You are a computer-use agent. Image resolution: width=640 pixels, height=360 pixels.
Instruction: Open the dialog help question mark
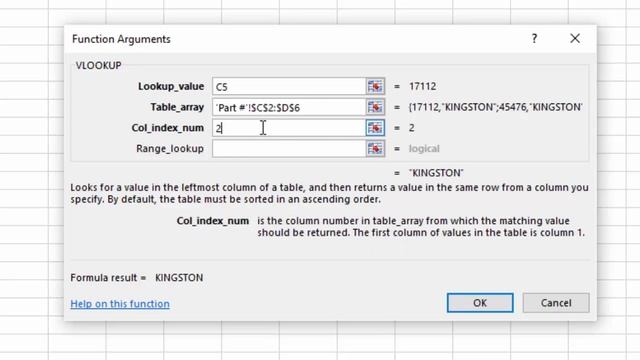(534, 39)
